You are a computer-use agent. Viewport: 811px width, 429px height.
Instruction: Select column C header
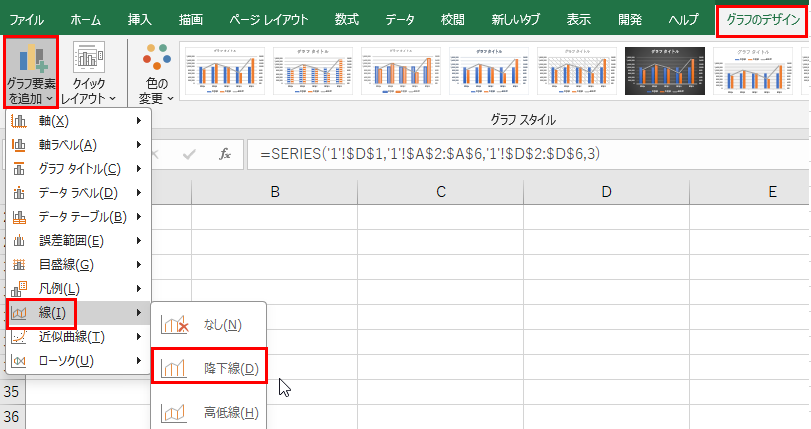click(x=440, y=190)
